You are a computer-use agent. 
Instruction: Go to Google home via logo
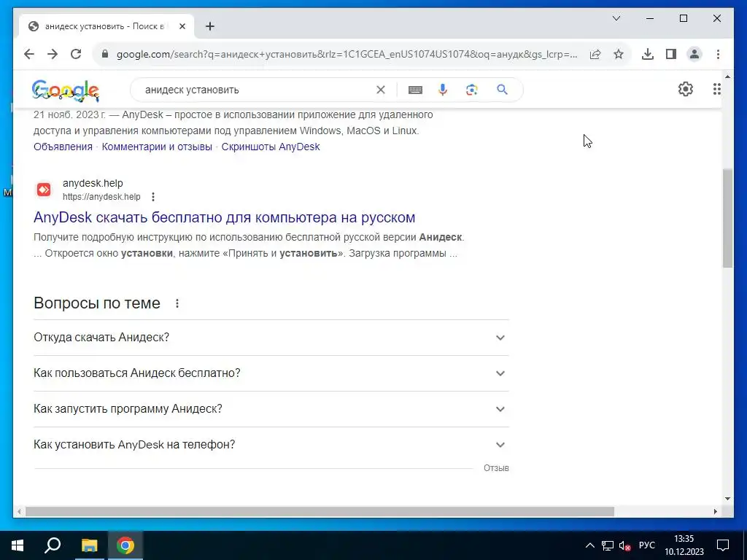tap(66, 90)
